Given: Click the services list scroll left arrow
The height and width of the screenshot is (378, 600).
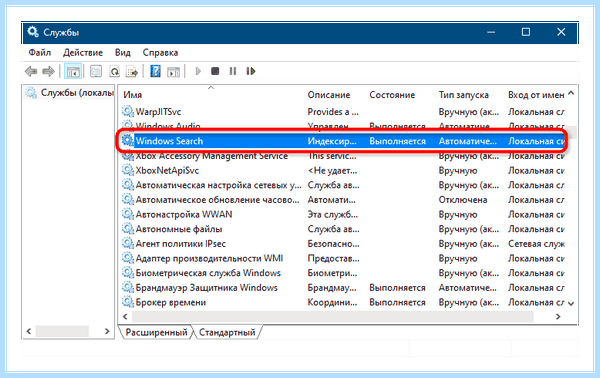Looking at the screenshot, I should coord(125,316).
